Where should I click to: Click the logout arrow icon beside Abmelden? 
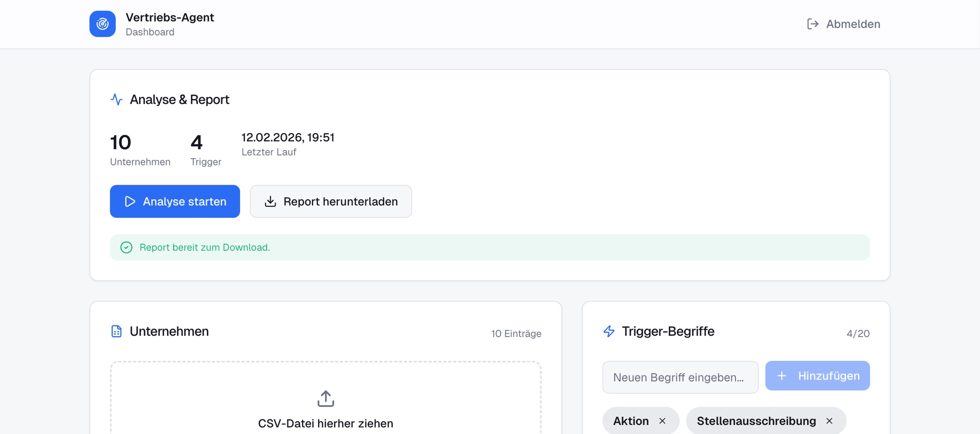pos(812,24)
